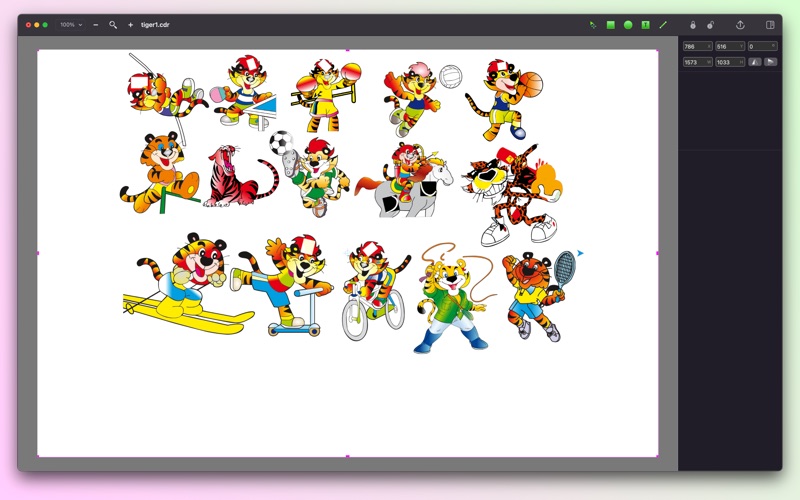
Task: Select the green line tool
Action: point(663,24)
